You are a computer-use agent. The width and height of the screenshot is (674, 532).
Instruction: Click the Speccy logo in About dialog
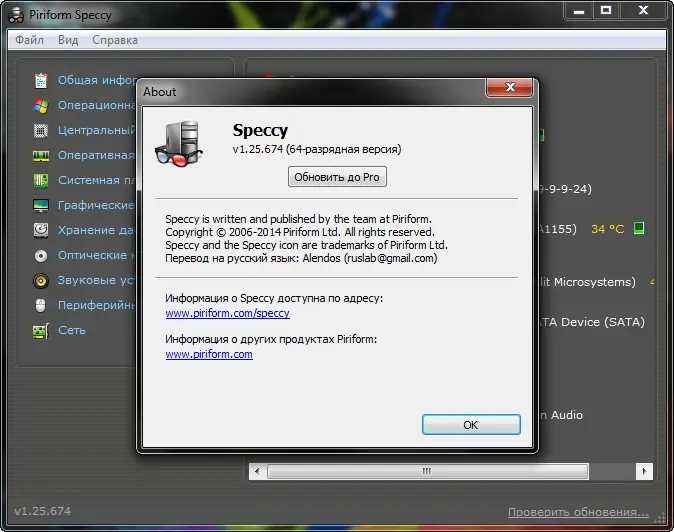[179, 144]
